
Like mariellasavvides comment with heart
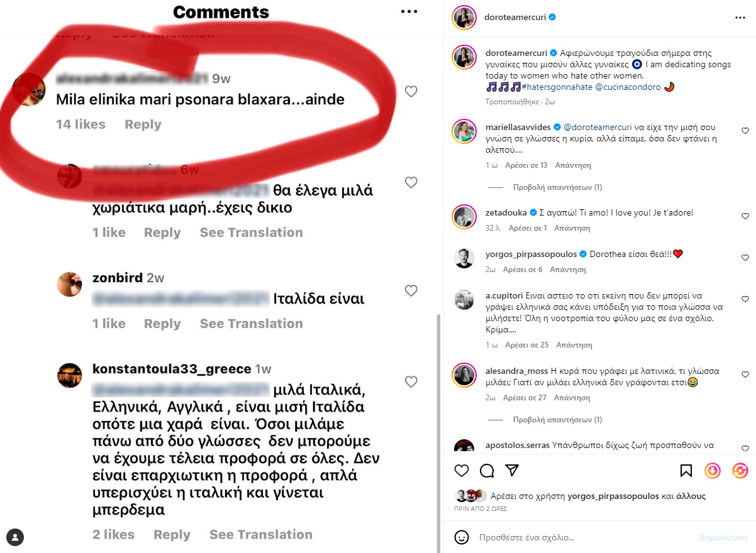tap(745, 131)
